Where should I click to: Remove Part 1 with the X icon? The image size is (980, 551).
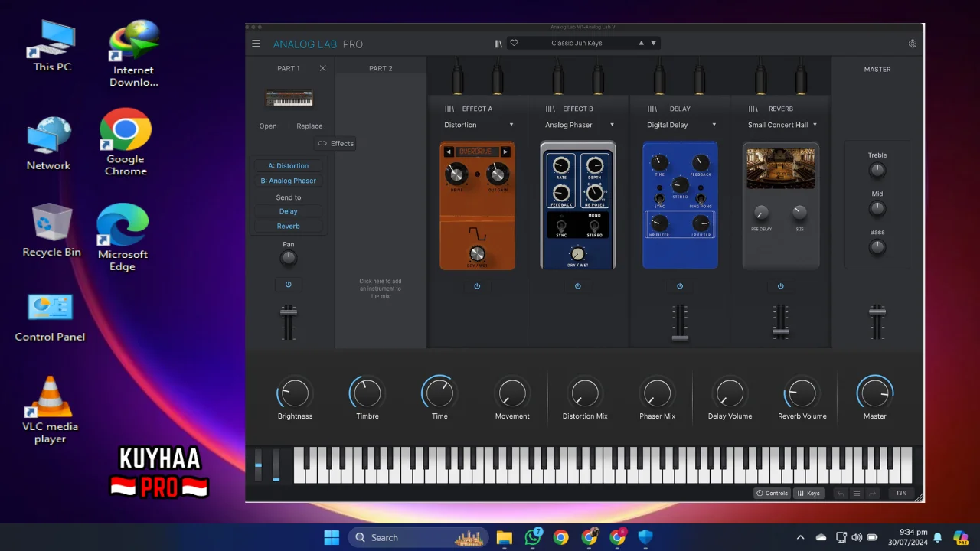(x=323, y=68)
